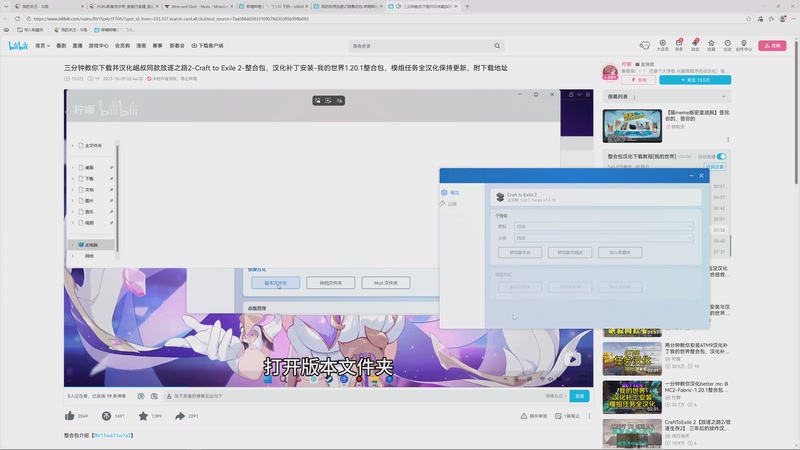800x450 pixels.
Task: Give coins with the coin icon
Action: (x=106, y=416)
